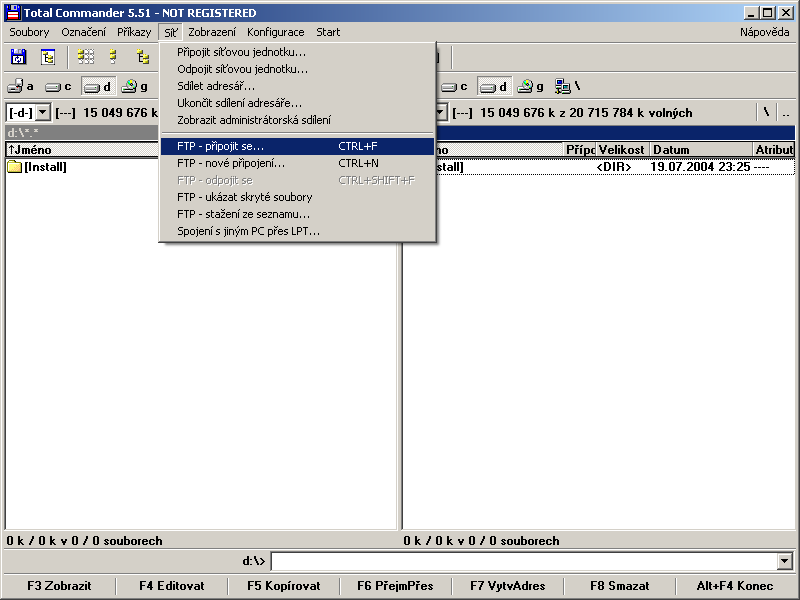Click Total Commander title bar icon
This screenshot has height=600, width=800.
[13, 13]
